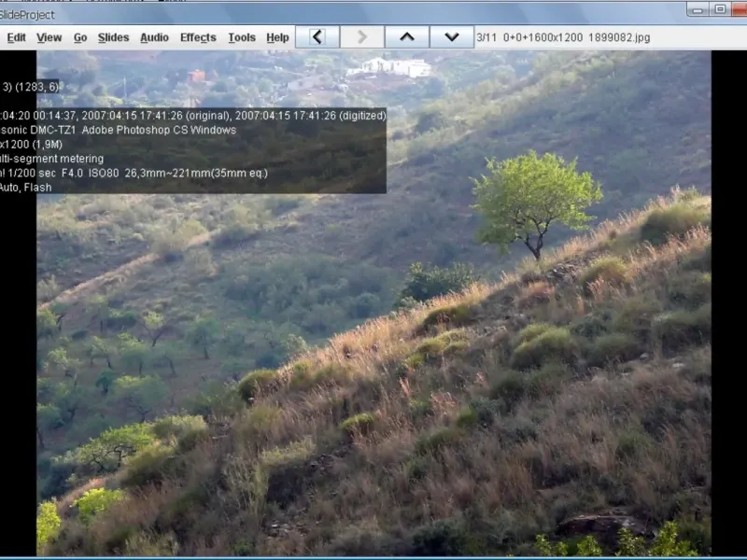747x560 pixels.
Task: Click the image geometry 0+0+1600x1200
Action: 543,37
